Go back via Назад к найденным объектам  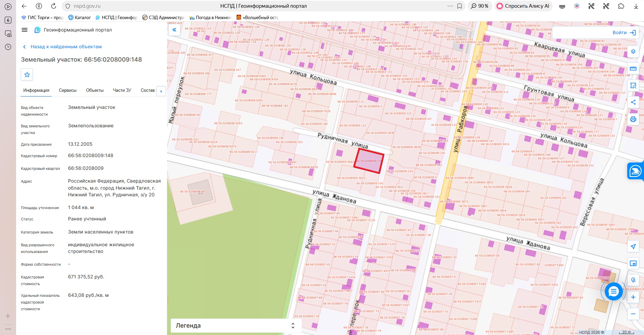coord(62,47)
